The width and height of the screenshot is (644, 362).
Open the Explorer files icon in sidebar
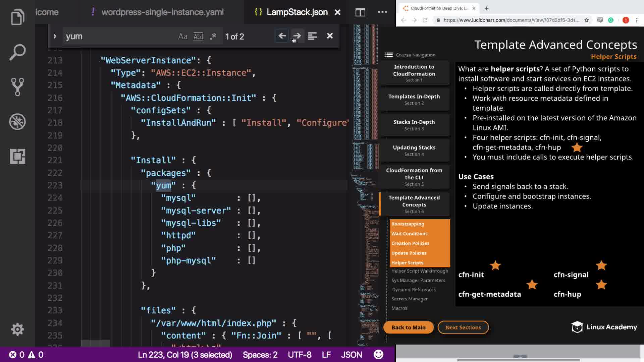[17, 17]
